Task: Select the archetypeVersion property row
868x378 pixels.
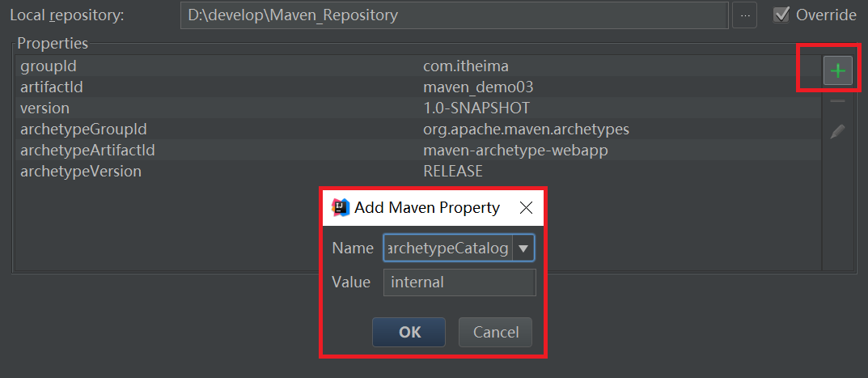Action: tap(418, 172)
